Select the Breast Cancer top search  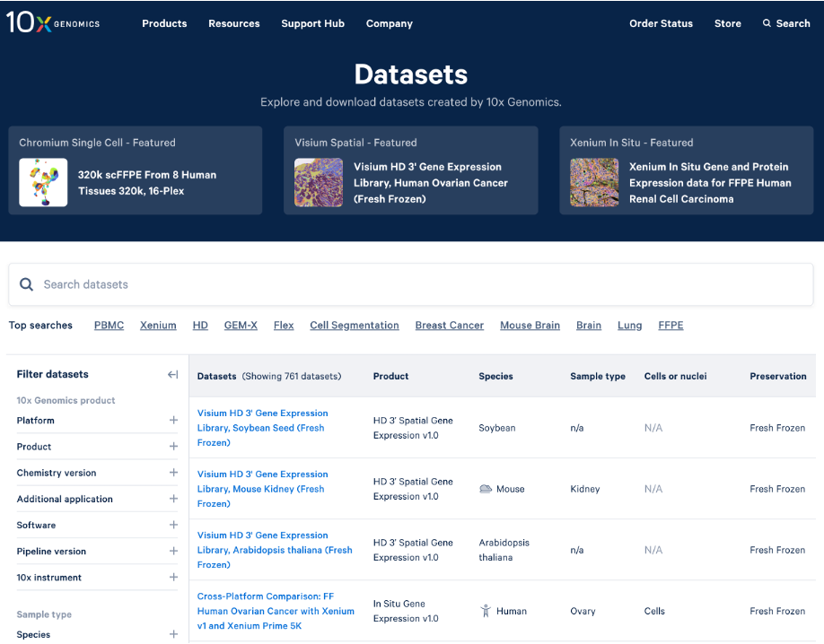point(449,326)
